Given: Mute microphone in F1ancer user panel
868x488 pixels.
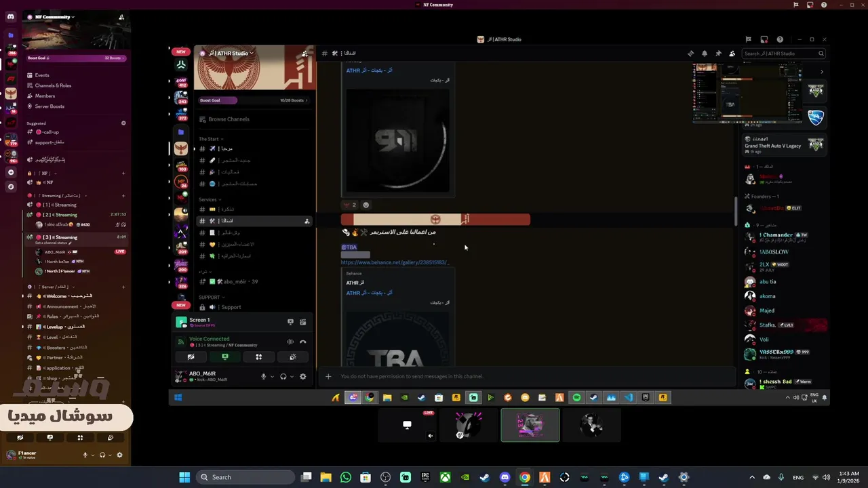Looking at the screenshot, I should tap(85, 455).
